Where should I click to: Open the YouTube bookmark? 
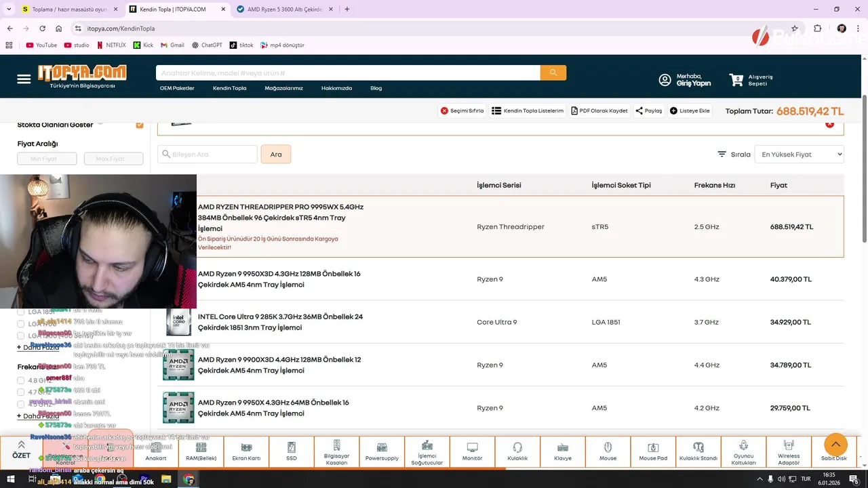[41, 45]
